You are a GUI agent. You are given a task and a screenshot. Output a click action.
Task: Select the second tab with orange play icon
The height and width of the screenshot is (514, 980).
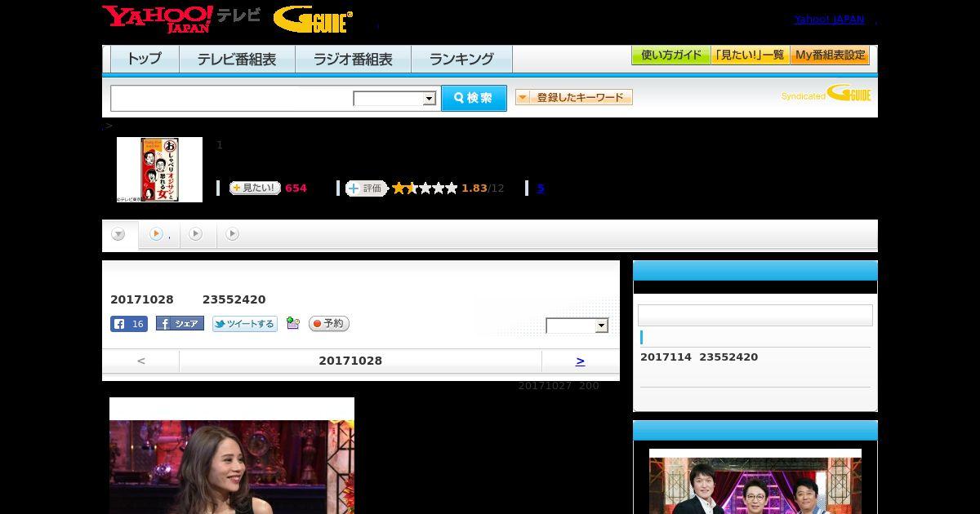pos(159,234)
